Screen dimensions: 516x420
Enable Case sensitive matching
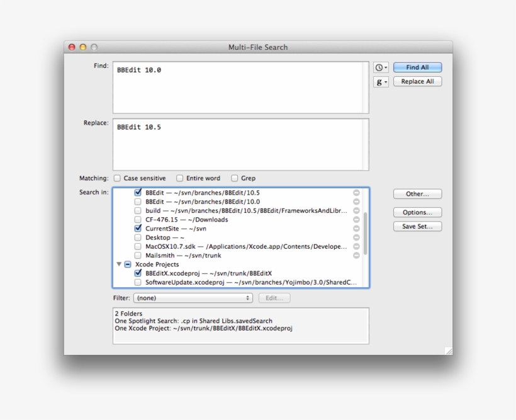[x=117, y=178]
